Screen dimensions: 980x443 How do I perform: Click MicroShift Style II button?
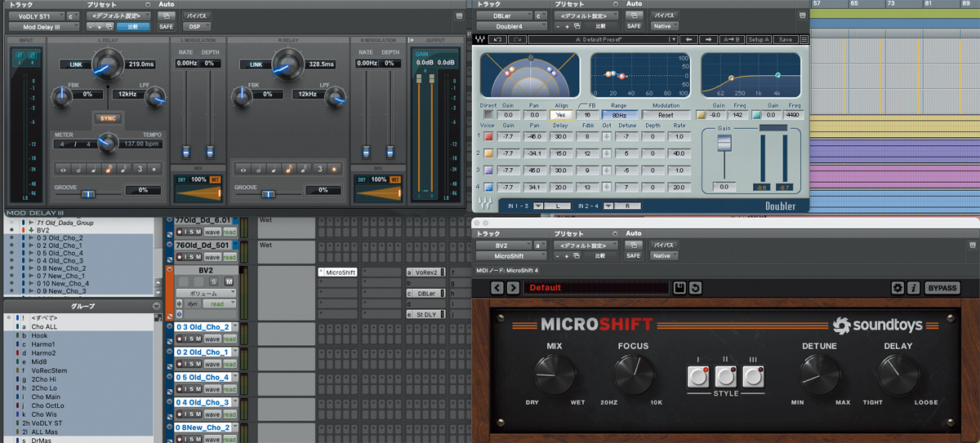point(726,376)
